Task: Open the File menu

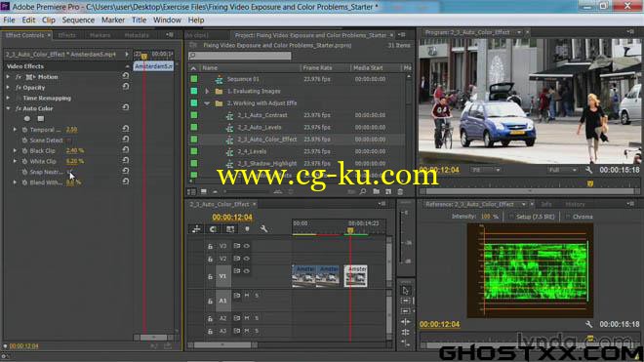Action: click(9, 20)
